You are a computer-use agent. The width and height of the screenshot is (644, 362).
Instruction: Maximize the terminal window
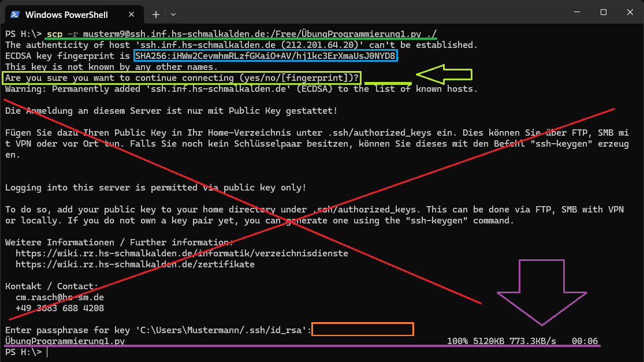(603, 12)
